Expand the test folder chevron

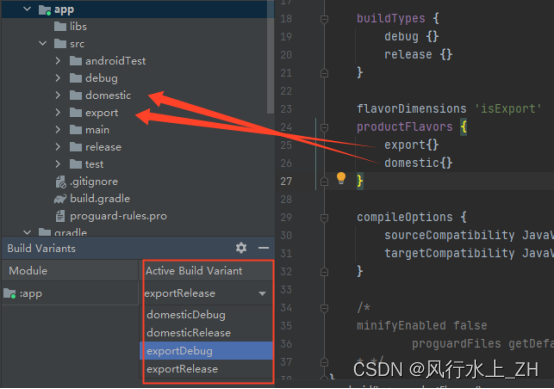pyautogui.click(x=58, y=164)
